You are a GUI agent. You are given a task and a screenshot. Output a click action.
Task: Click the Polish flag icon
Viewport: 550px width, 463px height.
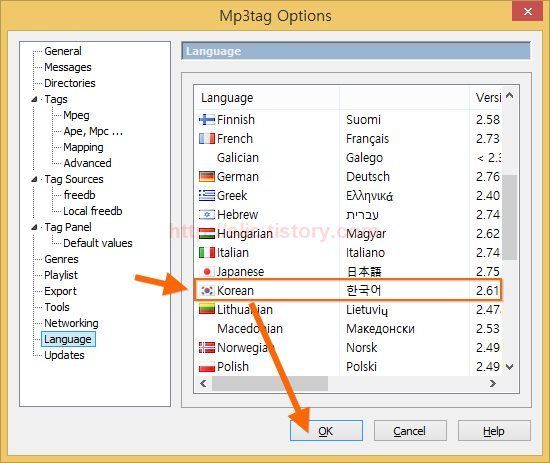pos(207,367)
